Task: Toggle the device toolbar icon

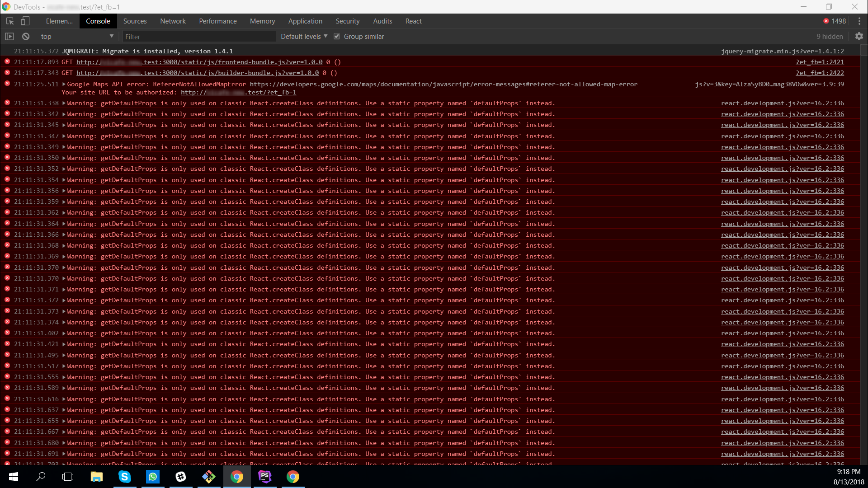Action: (25, 21)
